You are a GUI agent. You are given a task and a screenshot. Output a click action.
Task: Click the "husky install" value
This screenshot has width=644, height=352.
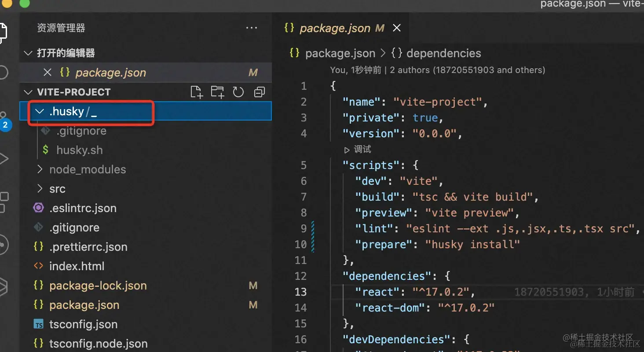[x=472, y=244]
